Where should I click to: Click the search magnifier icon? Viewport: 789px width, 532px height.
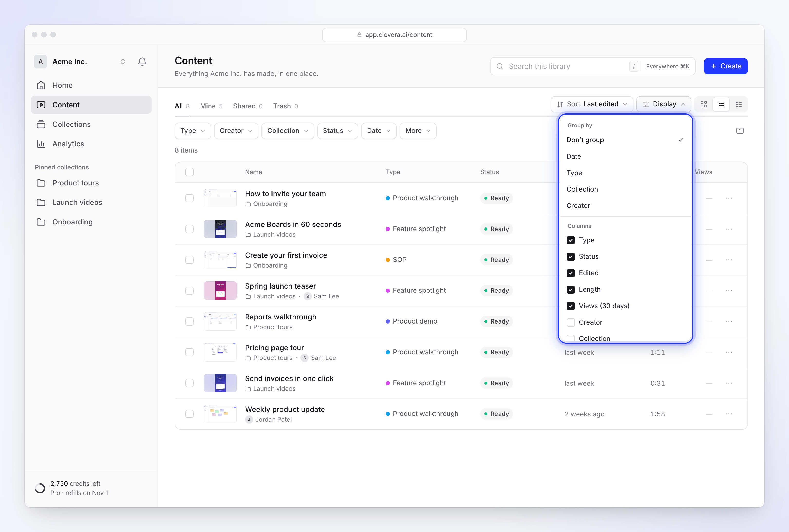[500, 66]
